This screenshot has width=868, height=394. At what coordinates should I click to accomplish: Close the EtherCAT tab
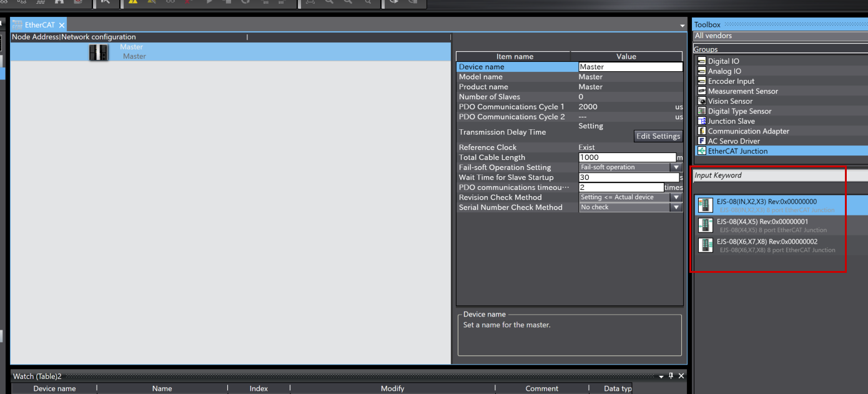[62, 26]
